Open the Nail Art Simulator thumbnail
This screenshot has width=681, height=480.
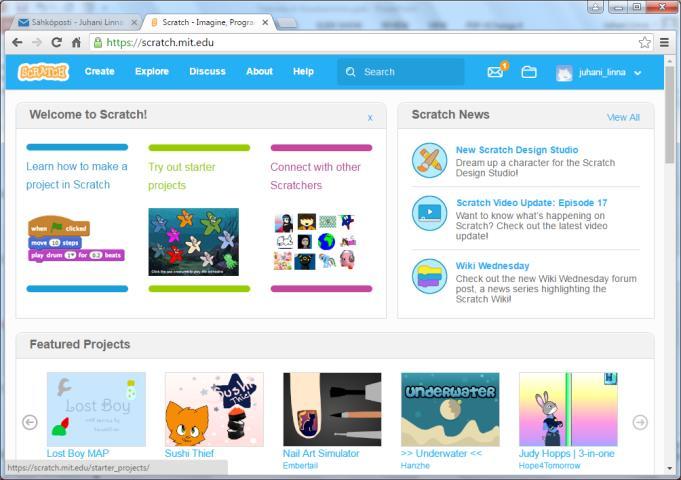332,409
